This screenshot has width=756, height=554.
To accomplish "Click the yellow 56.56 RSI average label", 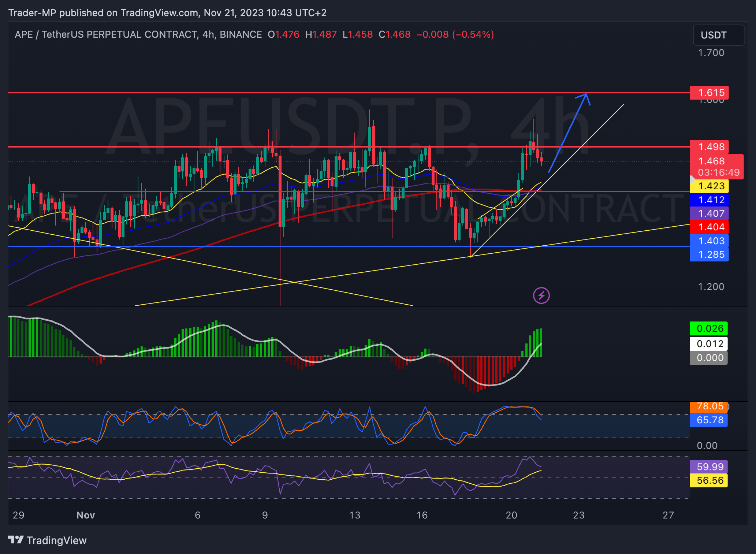I will [x=709, y=480].
